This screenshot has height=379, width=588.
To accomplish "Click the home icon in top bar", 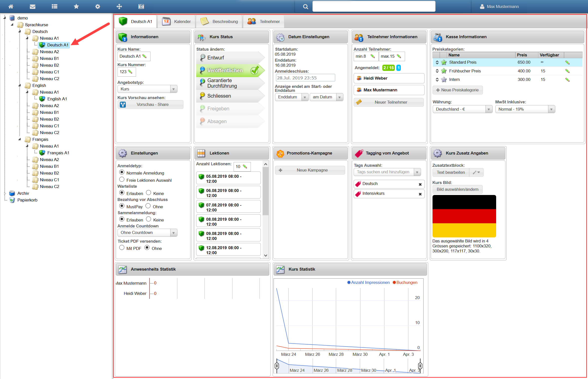I will (x=11, y=6).
